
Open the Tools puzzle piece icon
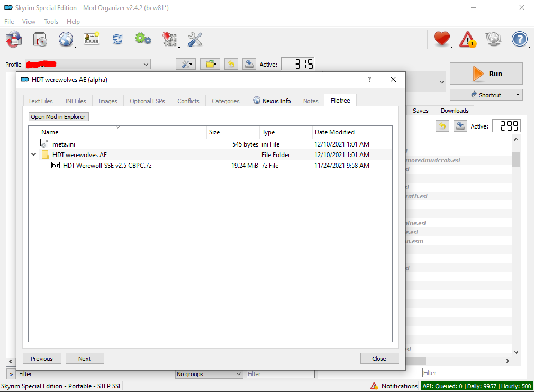pyautogui.click(x=169, y=39)
